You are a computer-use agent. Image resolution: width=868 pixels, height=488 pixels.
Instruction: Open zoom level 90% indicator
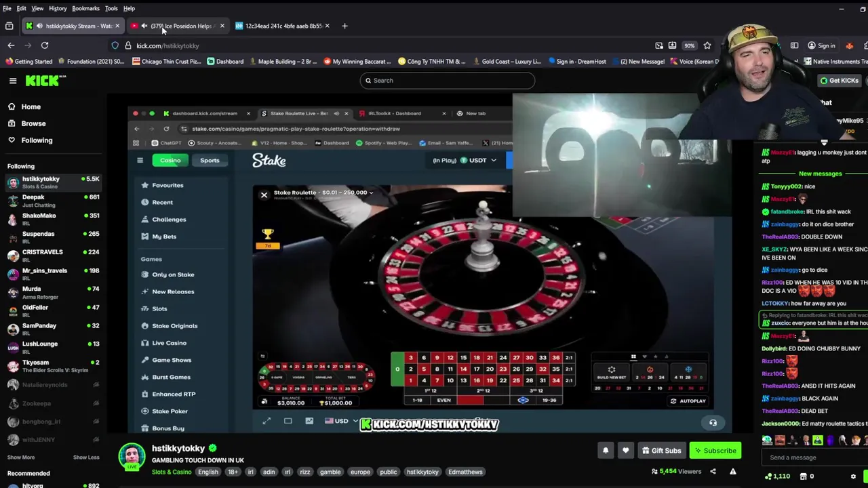(x=689, y=45)
